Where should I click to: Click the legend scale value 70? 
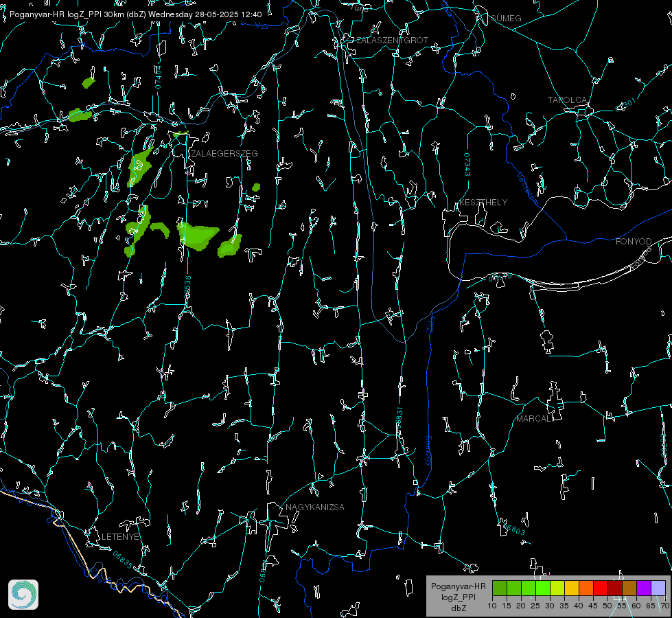(x=664, y=606)
